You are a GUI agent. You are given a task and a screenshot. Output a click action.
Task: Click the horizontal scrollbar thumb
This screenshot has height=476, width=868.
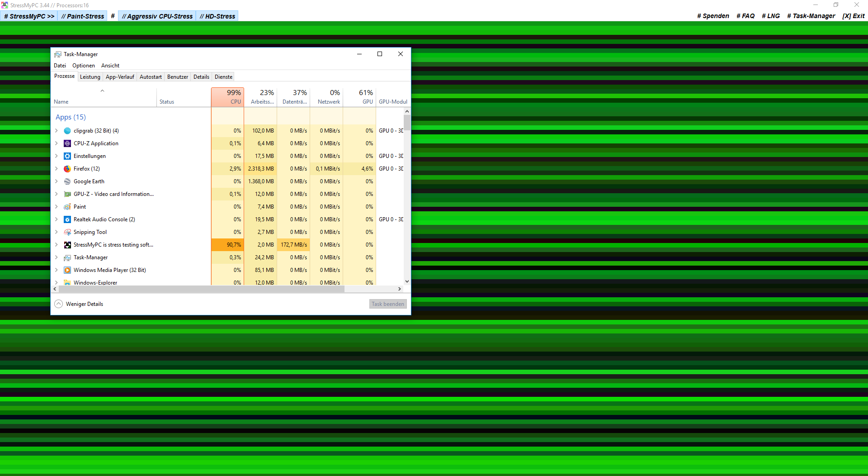(x=201, y=289)
